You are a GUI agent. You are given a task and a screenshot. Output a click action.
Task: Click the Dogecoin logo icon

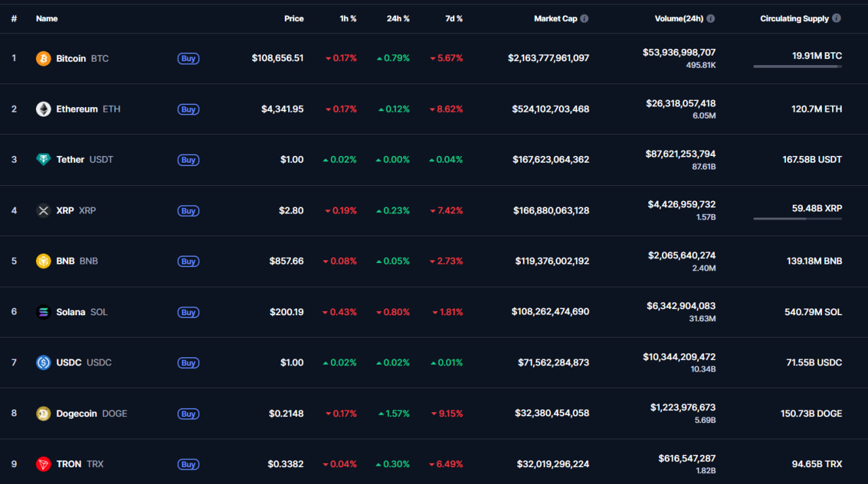point(43,414)
